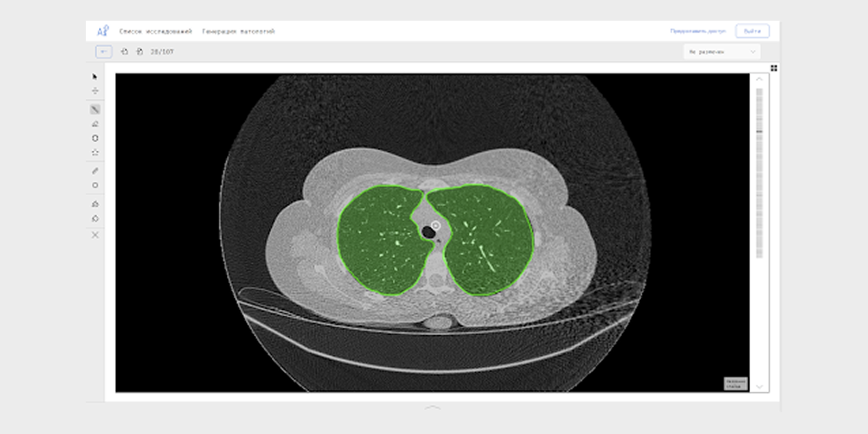The width and height of the screenshot is (868, 434).
Task: Open the Генерация патологий menu item
Action: (x=238, y=31)
